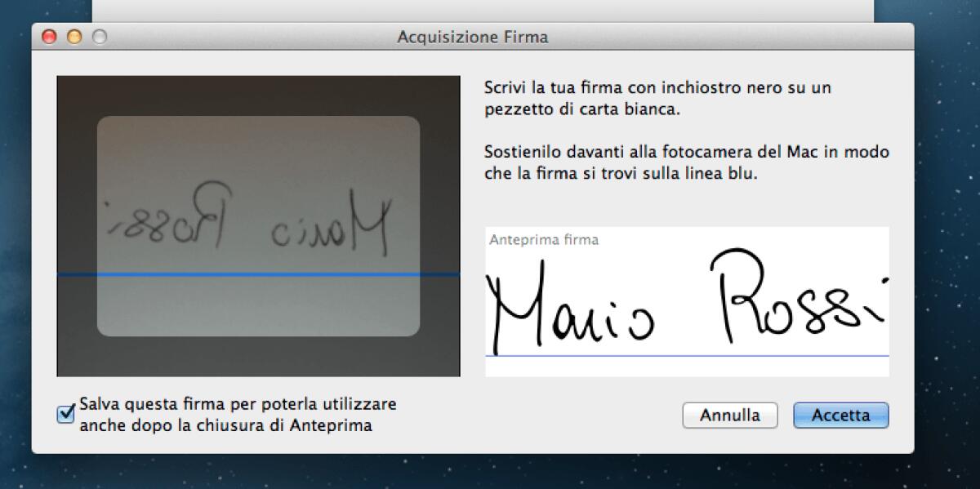Click the blue baseline under the signature preview

pos(686,356)
